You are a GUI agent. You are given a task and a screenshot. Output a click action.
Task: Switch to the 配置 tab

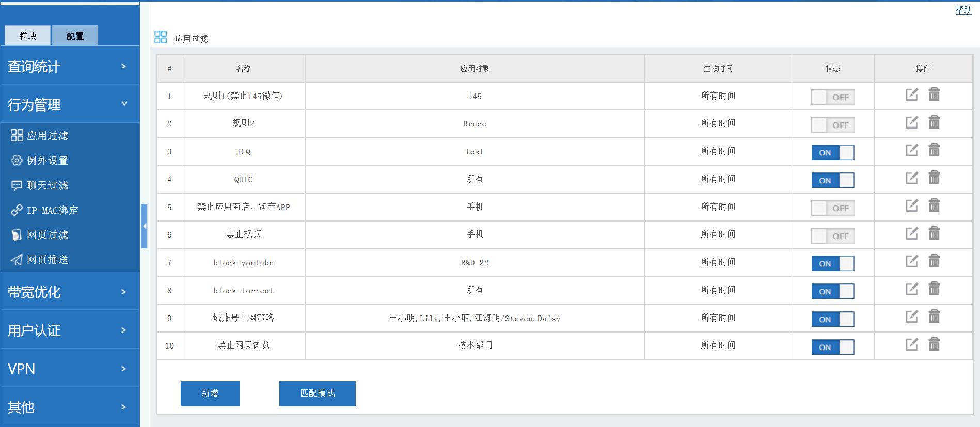(75, 36)
